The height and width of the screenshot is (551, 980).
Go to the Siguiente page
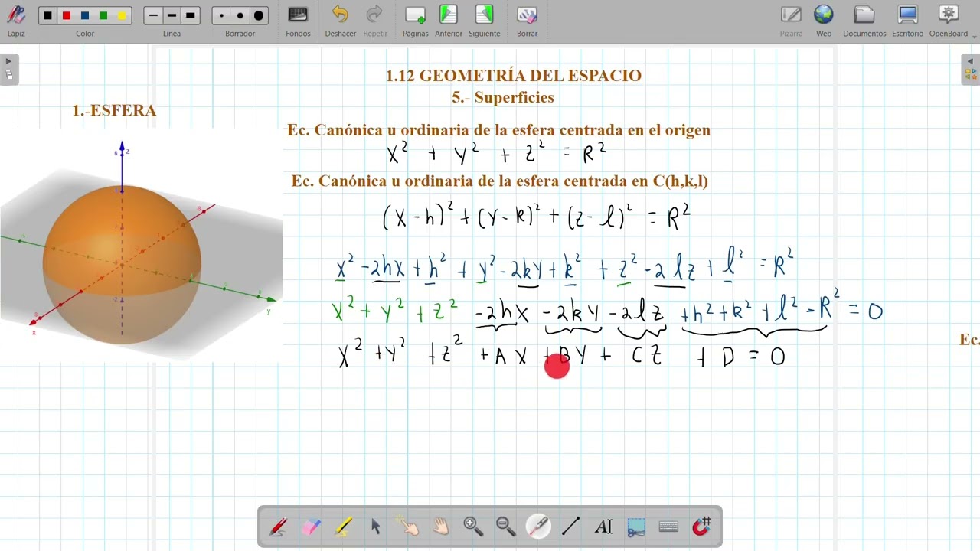click(x=484, y=21)
